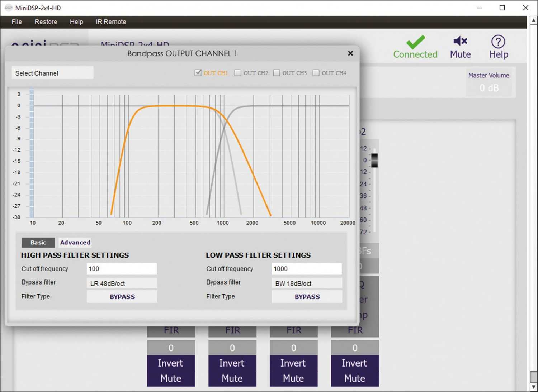Minimize the MiniDSP window
Viewport: 538px width, 392px height.
479,8
